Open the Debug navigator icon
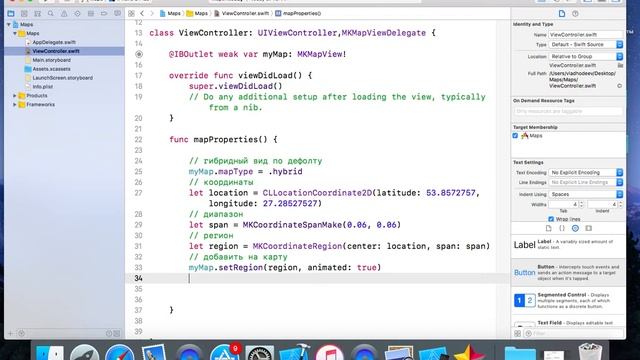This screenshot has height=360, width=640. [91, 13]
